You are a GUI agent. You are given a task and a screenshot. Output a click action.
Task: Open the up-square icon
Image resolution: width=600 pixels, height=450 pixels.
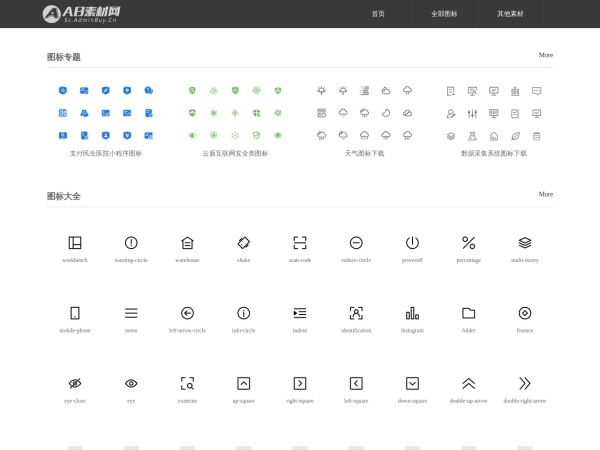point(243,383)
